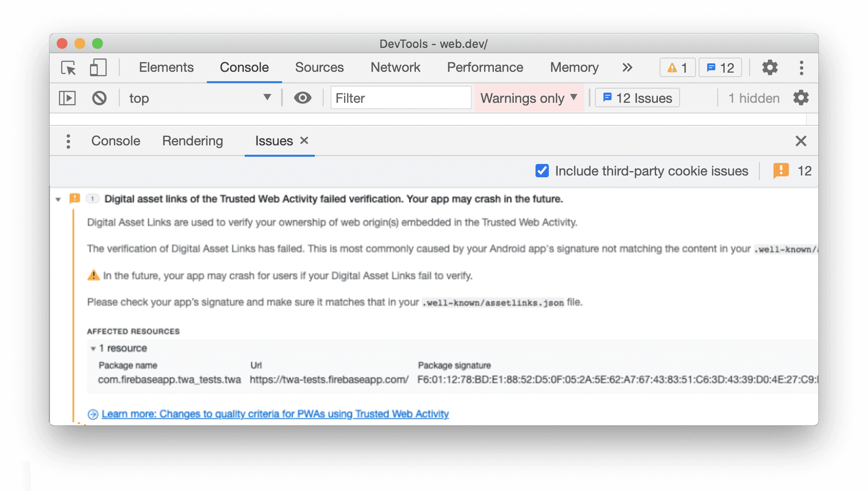The height and width of the screenshot is (491, 868).
Task: Open the Network panel tab
Action: [x=396, y=67]
